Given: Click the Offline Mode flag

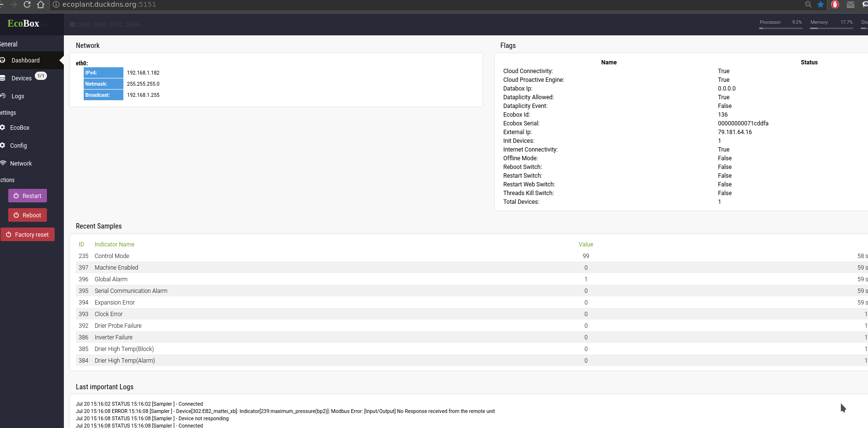Looking at the screenshot, I should pyautogui.click(x=521, y=158).
